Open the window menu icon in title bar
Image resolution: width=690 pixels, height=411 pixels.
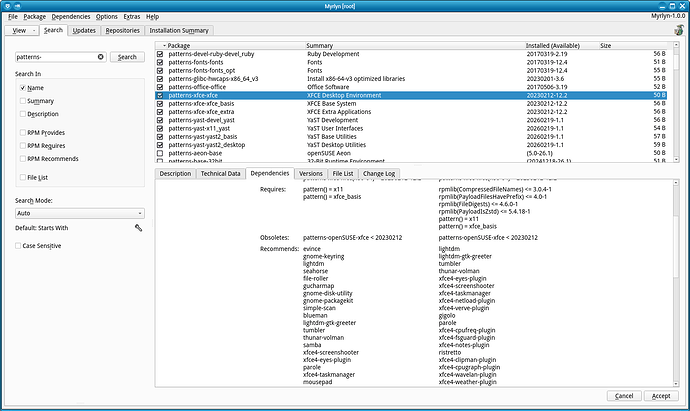click(7, 6)
